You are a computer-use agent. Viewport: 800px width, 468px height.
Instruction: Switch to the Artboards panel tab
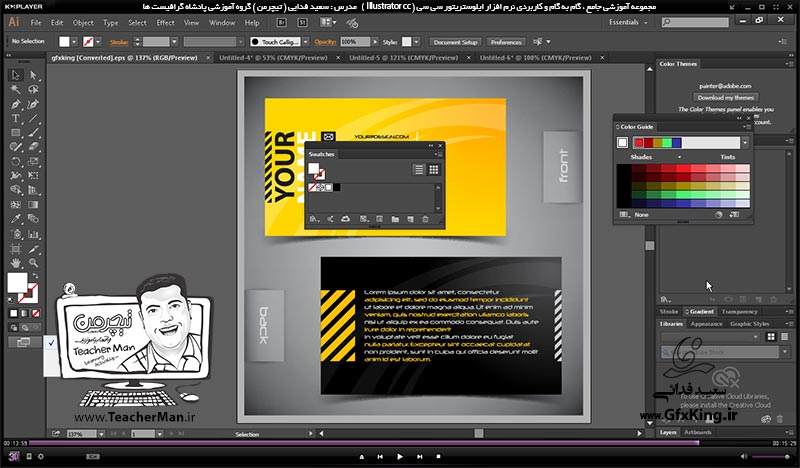click(697, 432)
